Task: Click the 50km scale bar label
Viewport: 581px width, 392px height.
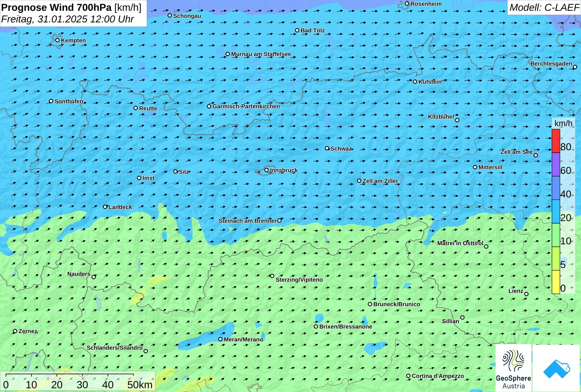Action: pos(140,385)
